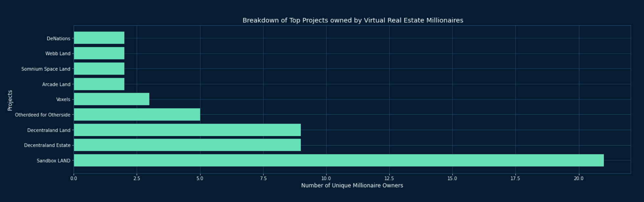Select the Otherdeed for Otherside bar

137,115
